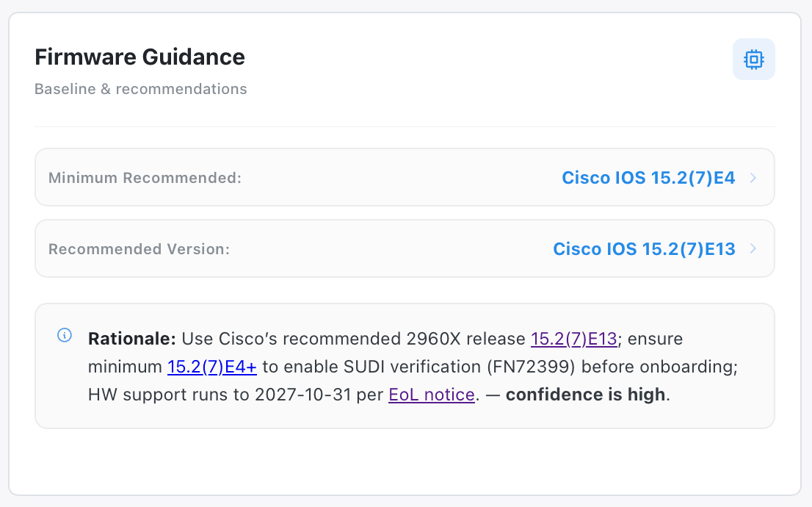The image size is (812, 507).
Task: Open the EoL notice link
Action: pyautogui.click(x=431, y=395)
